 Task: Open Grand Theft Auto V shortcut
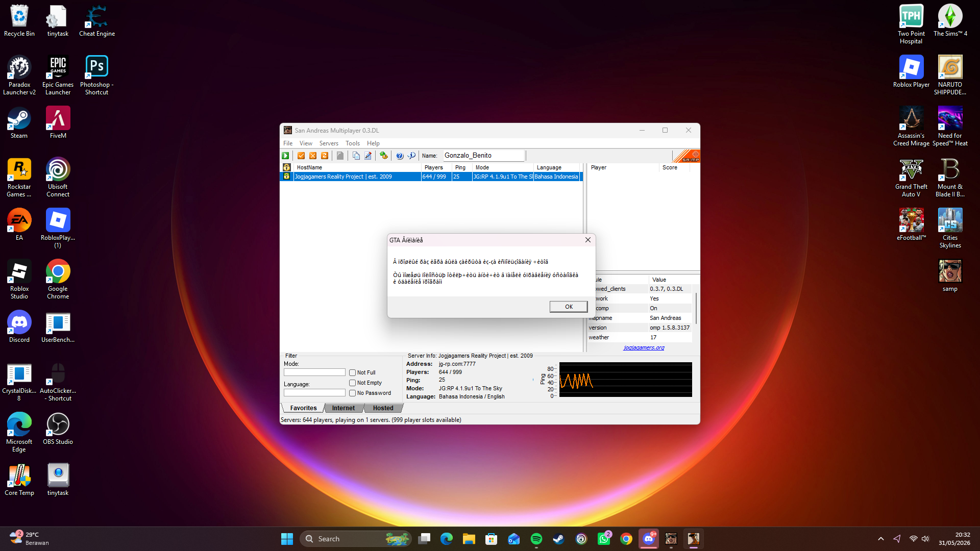point(911,178)
